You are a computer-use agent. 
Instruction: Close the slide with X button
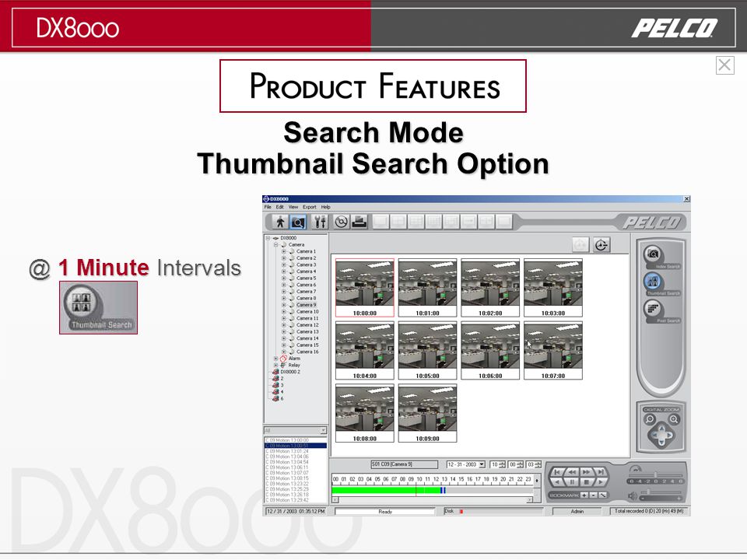[x=724, y=65]
